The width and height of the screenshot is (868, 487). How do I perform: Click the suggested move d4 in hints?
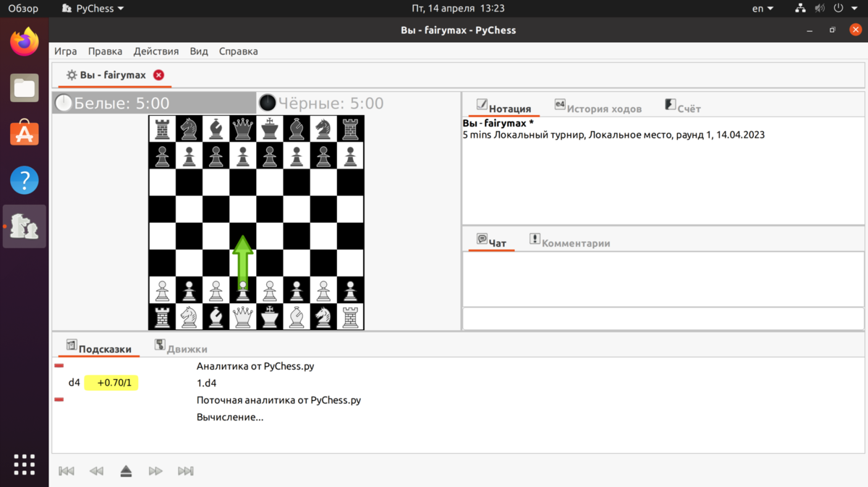pos(74,383)
